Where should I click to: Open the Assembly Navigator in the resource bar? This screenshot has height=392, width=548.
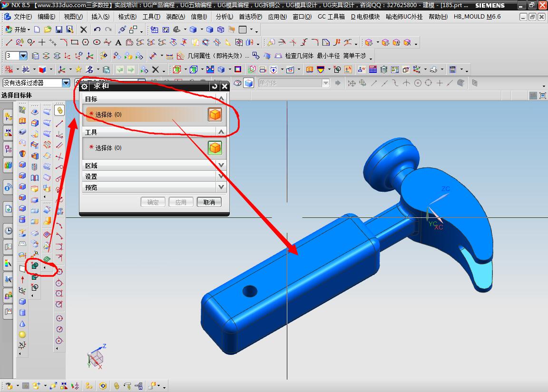[9, 117]
